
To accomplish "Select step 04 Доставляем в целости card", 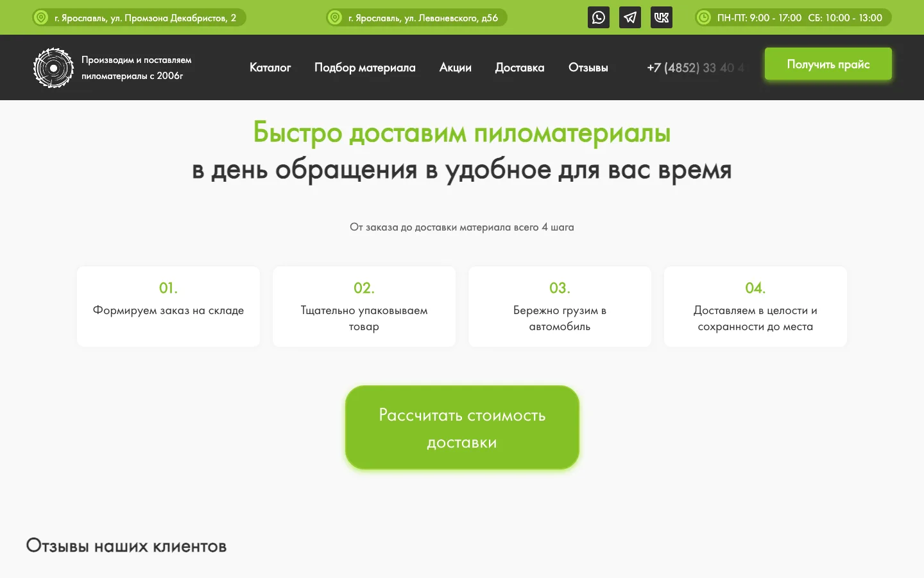I will pos(755,307).
